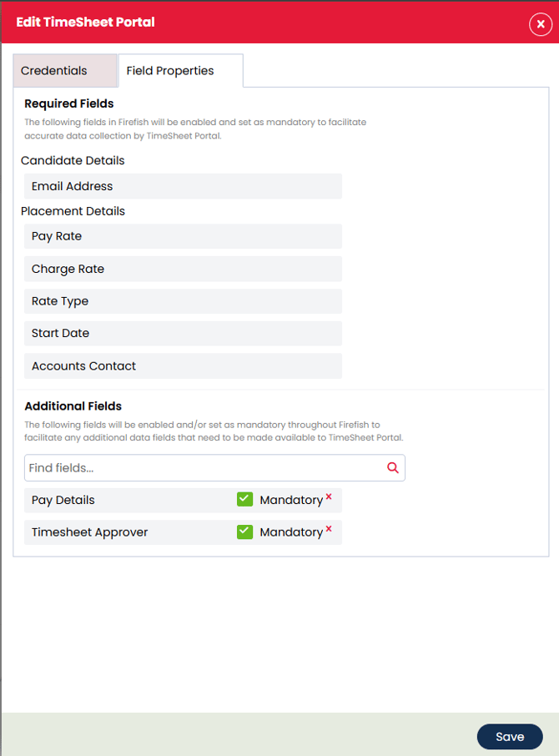Toggle the Timesheet Approver mandatory checkbox

[244, 532]
